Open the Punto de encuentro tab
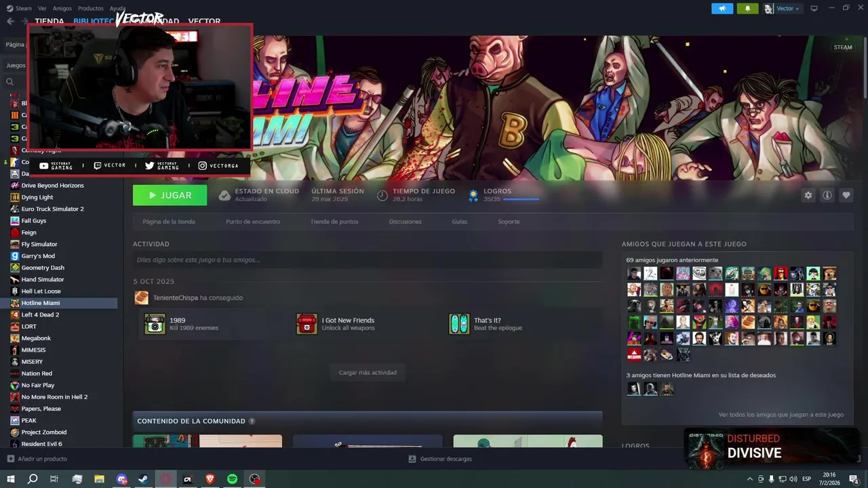 253,222
